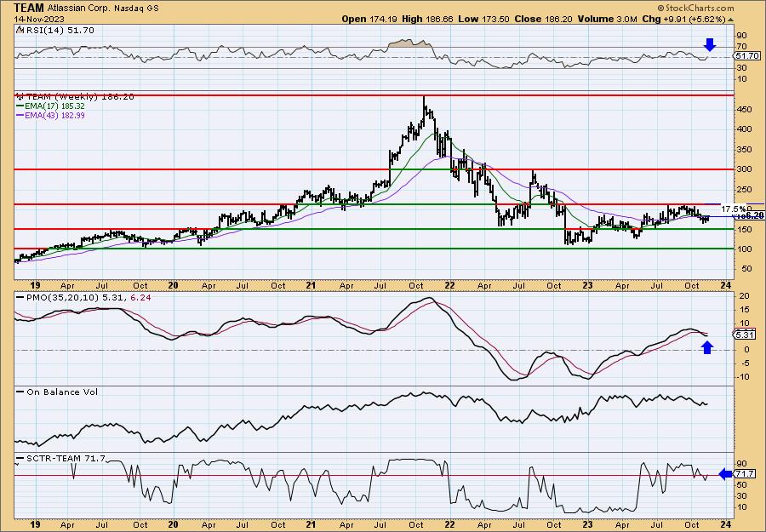The height and width of the screenshot is (532, 766).
Task: Click the 17.5% annotation on the price panel
Action: (x=734, y=209)
